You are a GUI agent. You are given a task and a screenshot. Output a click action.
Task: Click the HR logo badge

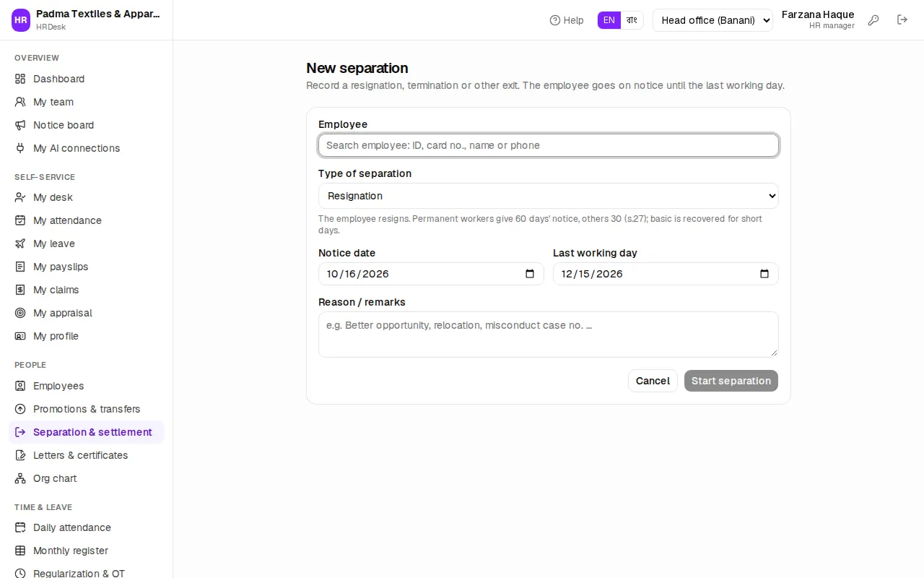(21, 20)
